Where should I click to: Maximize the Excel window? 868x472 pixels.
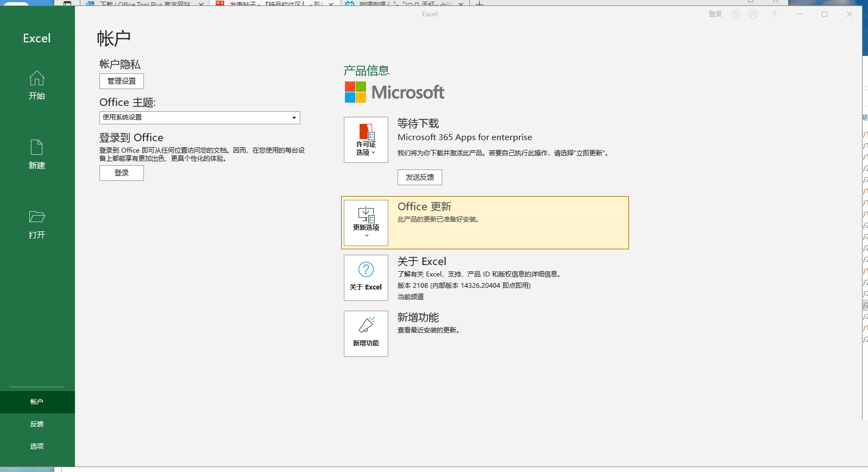824,14
